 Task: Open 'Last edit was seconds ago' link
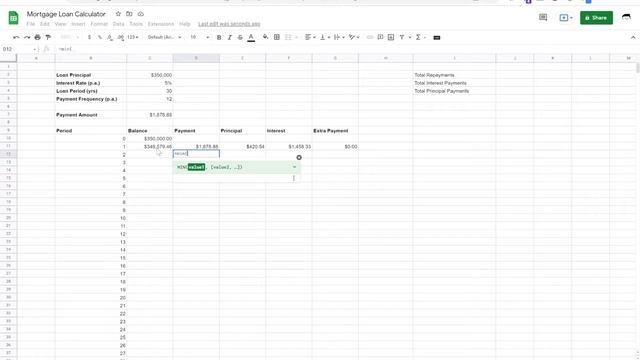point(229,24)
